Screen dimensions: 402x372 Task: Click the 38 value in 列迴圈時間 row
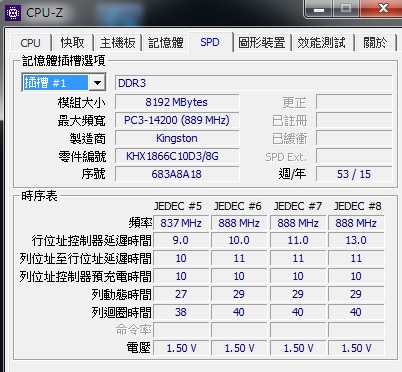(181, 312)
